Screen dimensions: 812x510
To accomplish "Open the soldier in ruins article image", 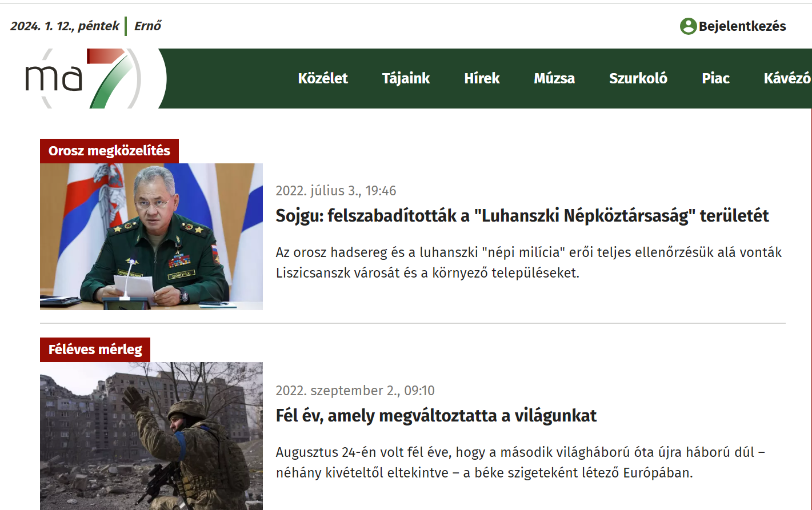I will point(151,435).
